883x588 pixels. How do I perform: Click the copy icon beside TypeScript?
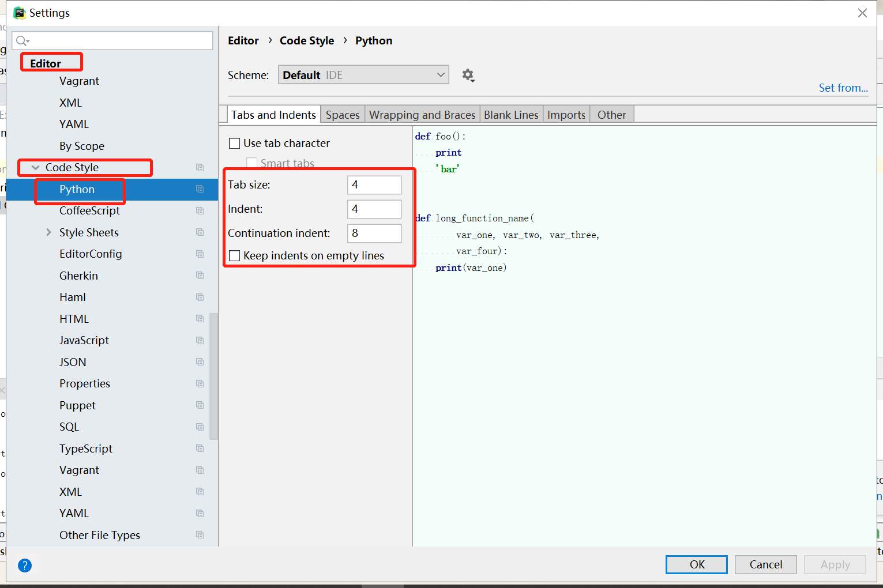(200, 448)
